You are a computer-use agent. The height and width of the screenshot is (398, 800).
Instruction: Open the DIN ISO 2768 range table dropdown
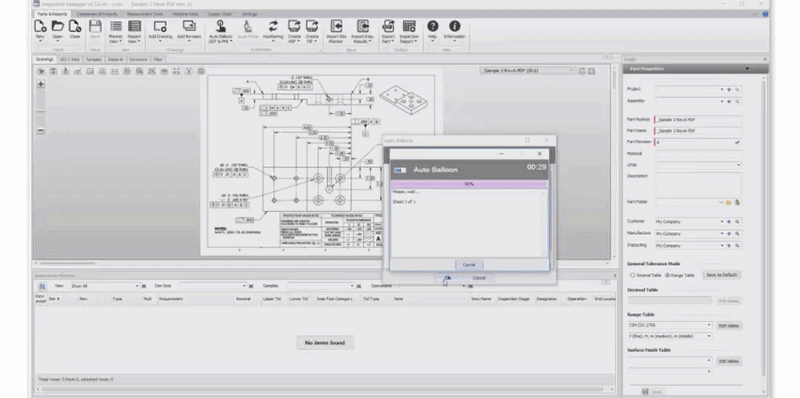pos(670,325)
